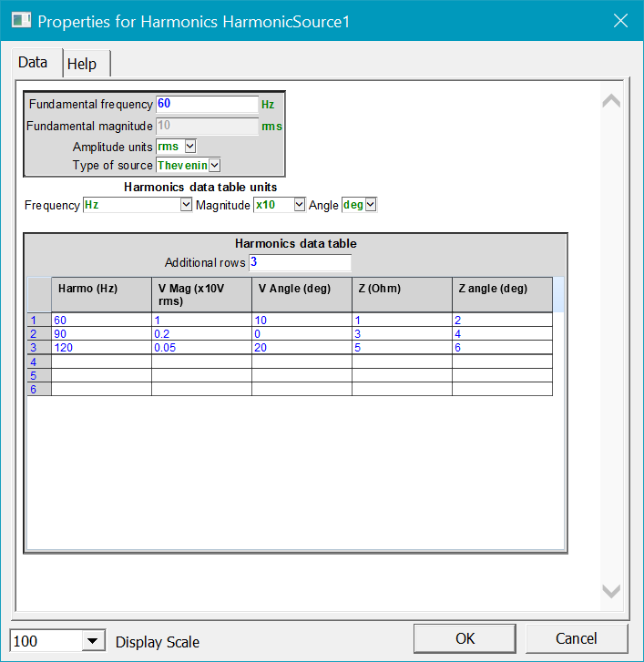Click Cancel to discard changes

(577, 638)
